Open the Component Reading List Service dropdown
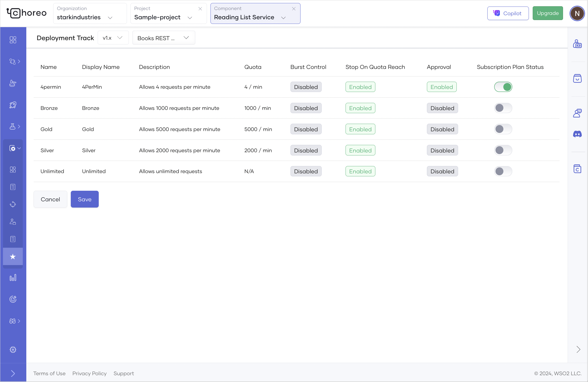Viewport: 588px width, 382px height. 255,14
